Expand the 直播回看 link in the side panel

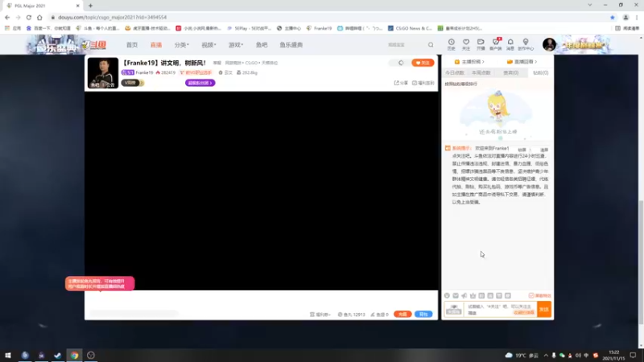tap(522, 62)
